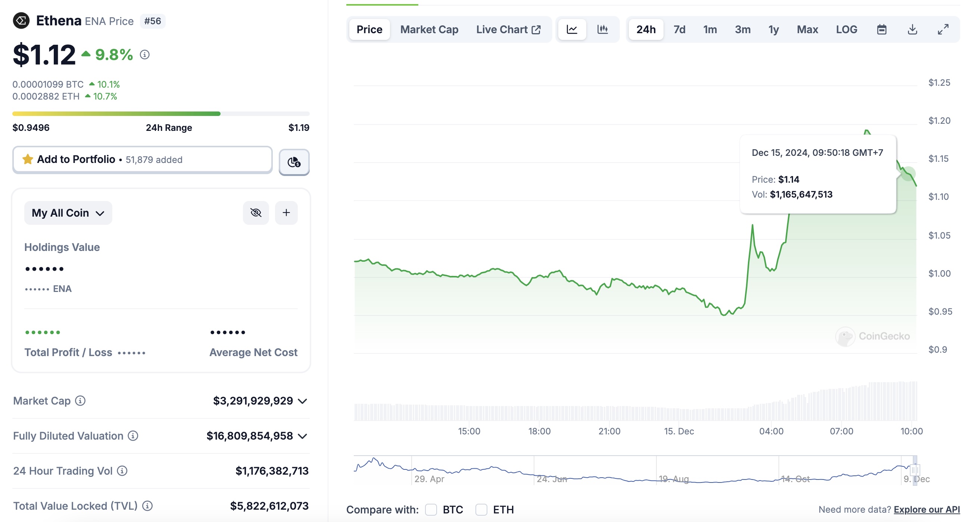This screenshot has height=522, width=980.
Task: Select the Max time range
Action: tap(807, 29)
